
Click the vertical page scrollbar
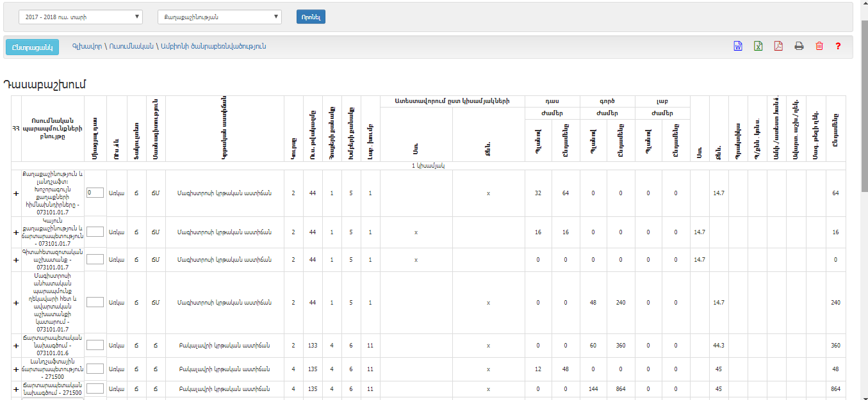click(864, 192)
